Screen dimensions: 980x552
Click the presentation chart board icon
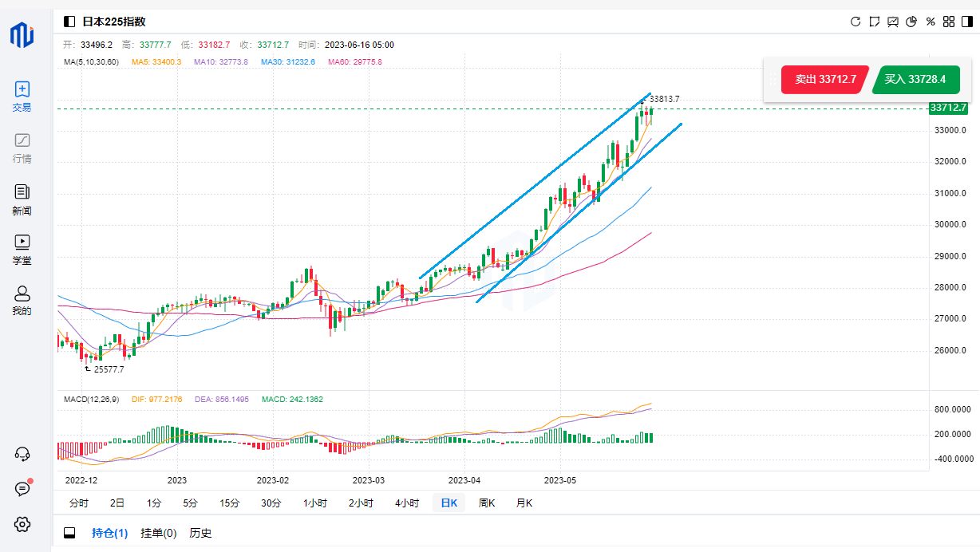point(893,22)
